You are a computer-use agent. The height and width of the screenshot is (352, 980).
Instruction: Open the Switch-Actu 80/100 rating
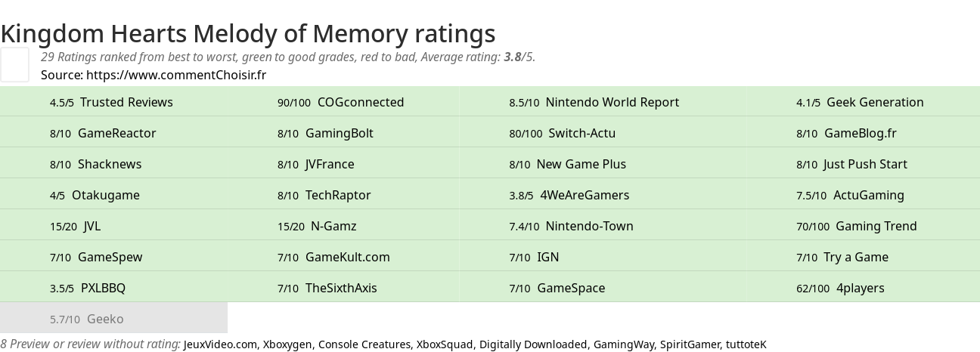point(581,133)
